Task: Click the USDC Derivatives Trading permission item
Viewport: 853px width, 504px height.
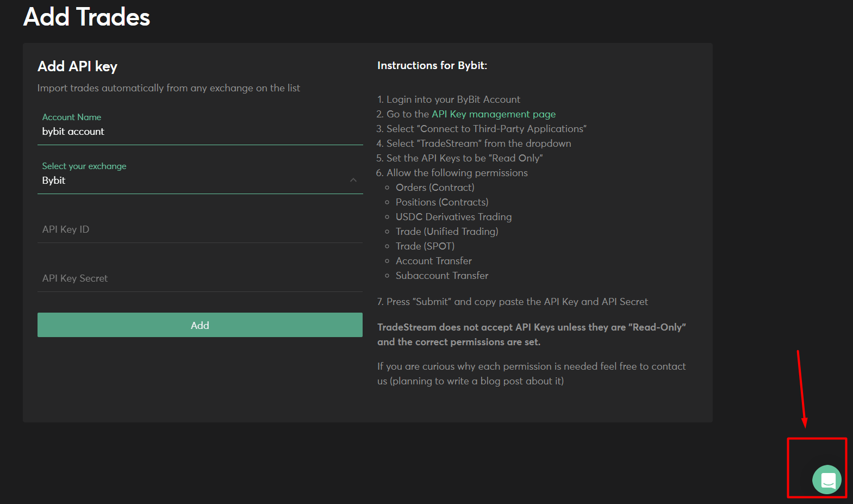Action: click(453, 217)
